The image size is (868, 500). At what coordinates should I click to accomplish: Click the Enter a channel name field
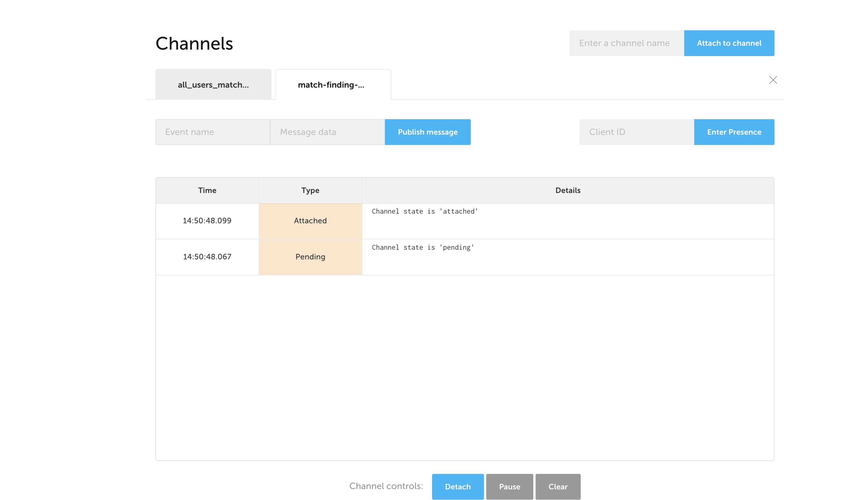pyautogui.click(x=626, y=43)
